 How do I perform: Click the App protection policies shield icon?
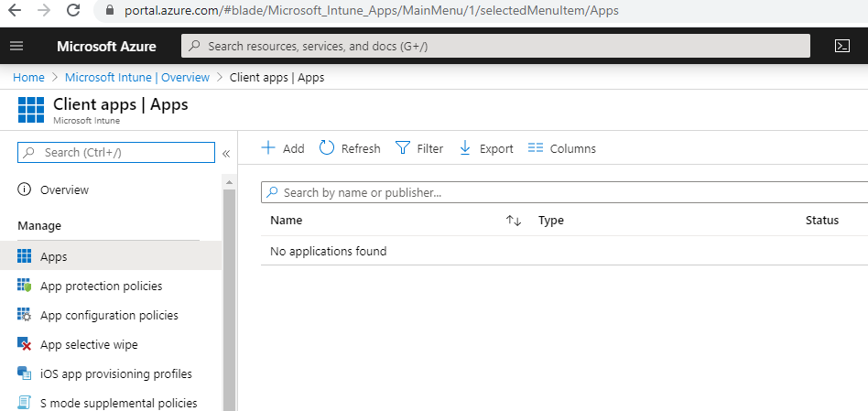25,286
